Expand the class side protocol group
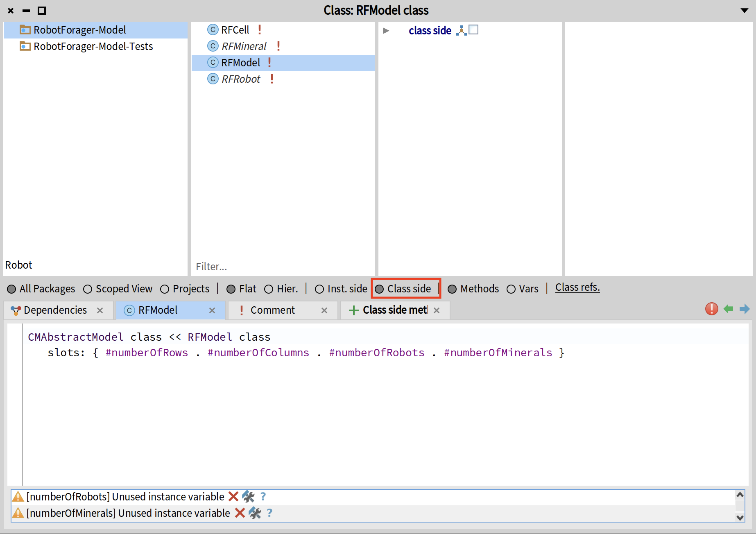756x534 pixels. 386,30
